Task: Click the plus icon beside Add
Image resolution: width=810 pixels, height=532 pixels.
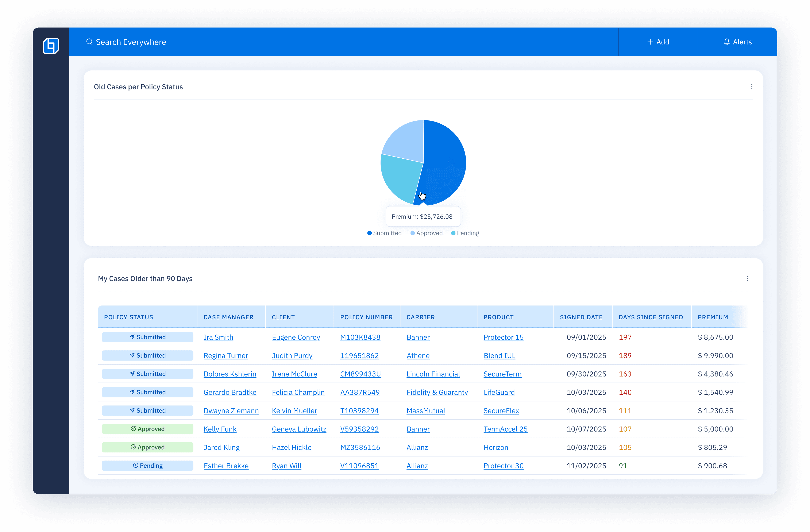Action: 650,42
